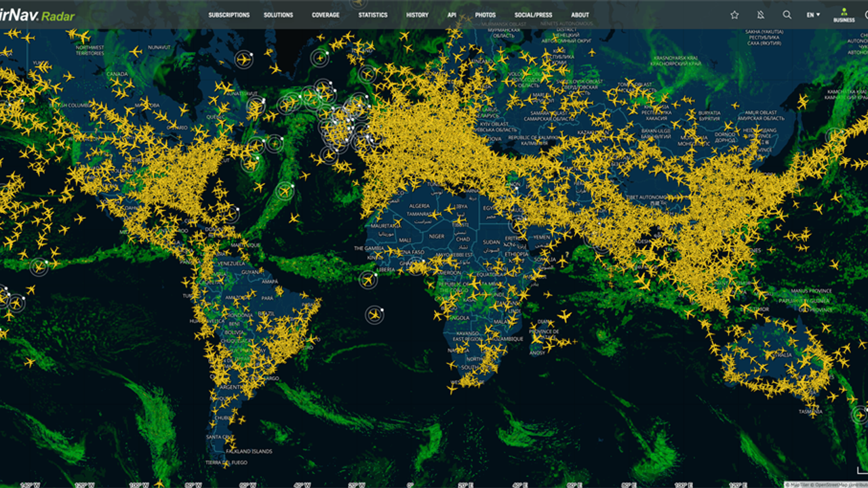Select circled plane in the South Atlantic
Screen dimensions: 868x488
(374, 314)
